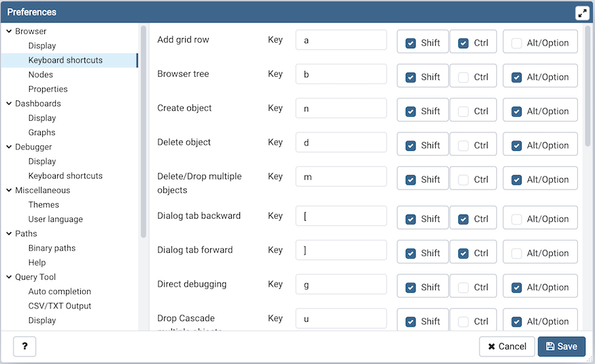This screenshot has height=364, width=595.
Task: Select Keyboard shortcuts under Debugger
Action: [x=65, y=176]
